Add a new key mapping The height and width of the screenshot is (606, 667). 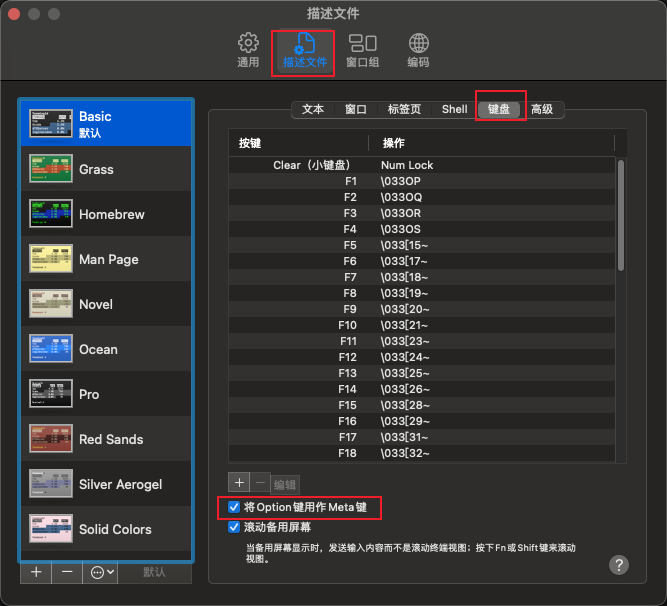pos(239,483)
